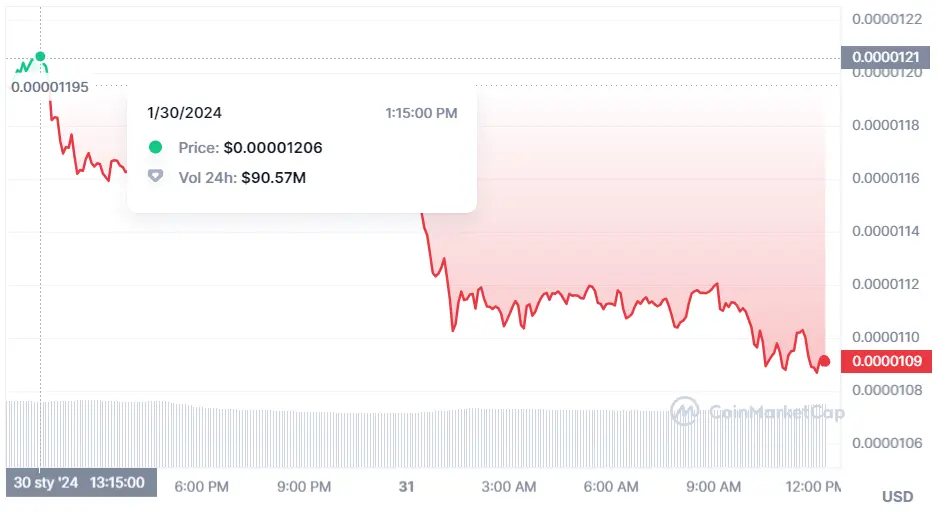The image size is (938, 519).
Task: Click the 9:00 PM time axis label
Action: pos(304,486)
